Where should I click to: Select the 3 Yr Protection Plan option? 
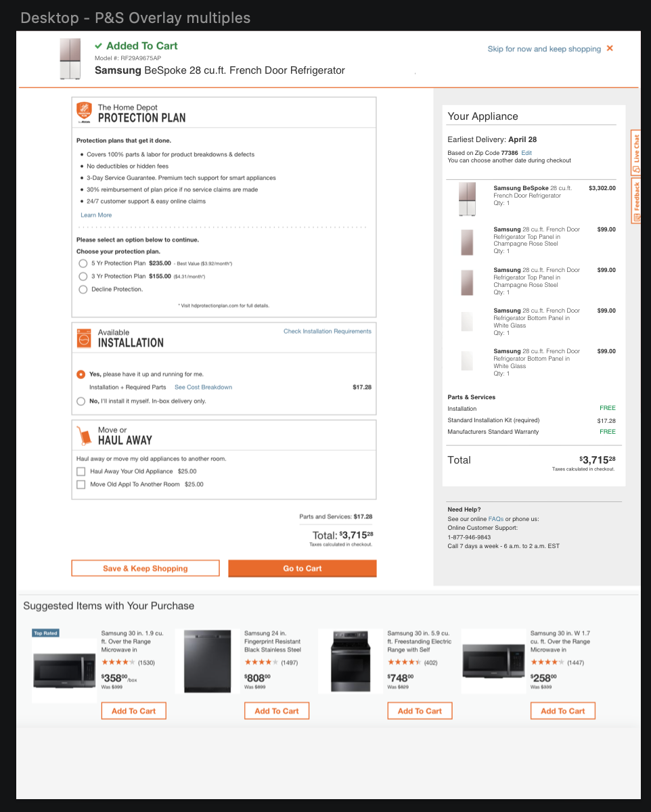pos(83,276)
